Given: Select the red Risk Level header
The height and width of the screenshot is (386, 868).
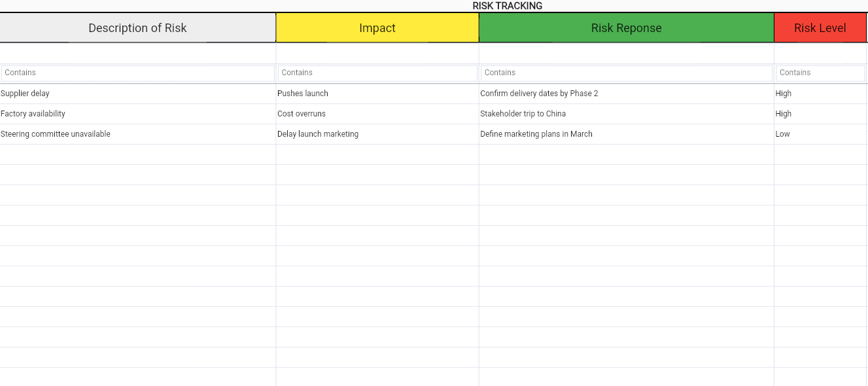Looking at the screenshot, I should click(820, 28).
